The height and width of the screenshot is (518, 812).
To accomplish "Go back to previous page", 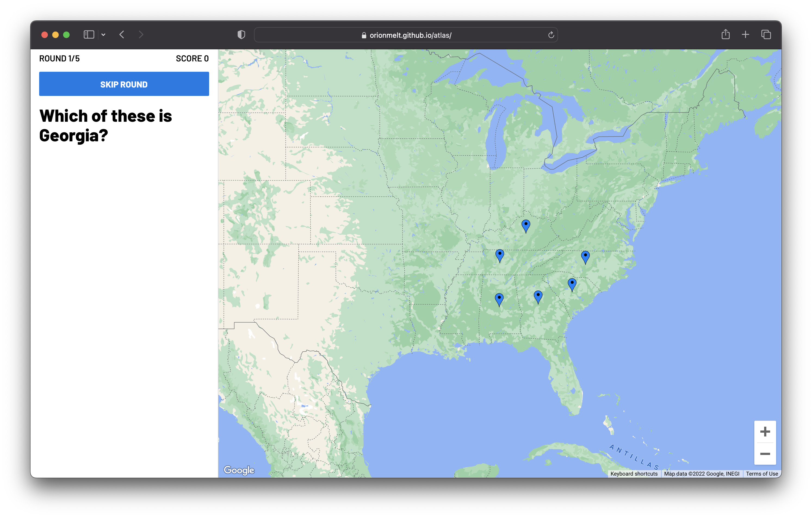I will [x=122, y=35].
